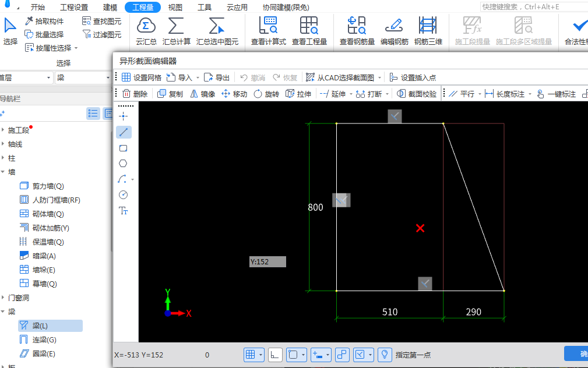This screenshot has height=368, width=588.
Task: Open 打断 dropdown arrow
Action: (x=387, y=94)
